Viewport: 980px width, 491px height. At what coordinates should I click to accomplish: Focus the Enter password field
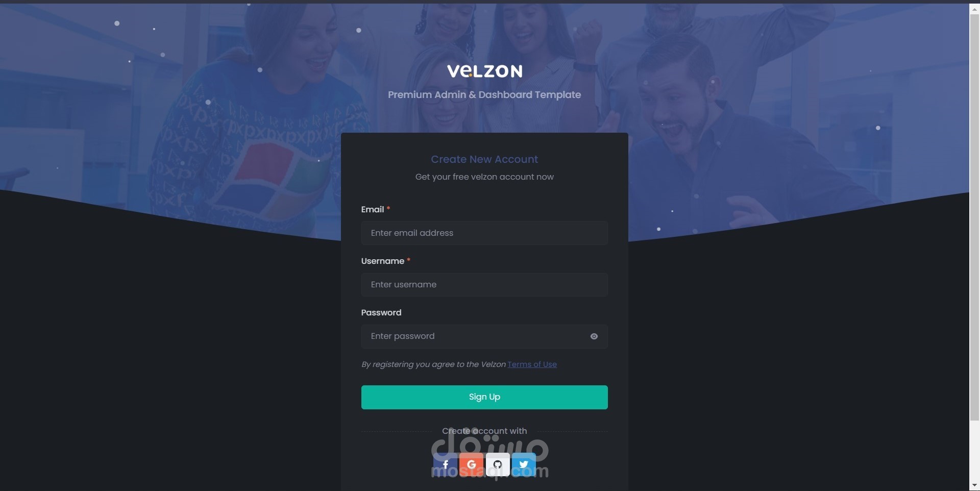[474, 336]
